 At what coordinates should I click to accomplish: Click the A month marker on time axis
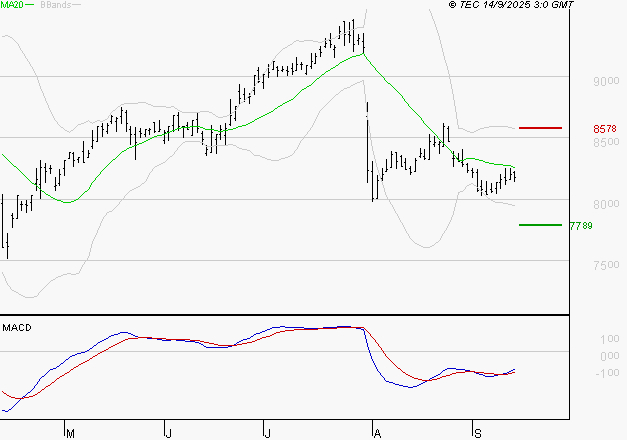377,434
